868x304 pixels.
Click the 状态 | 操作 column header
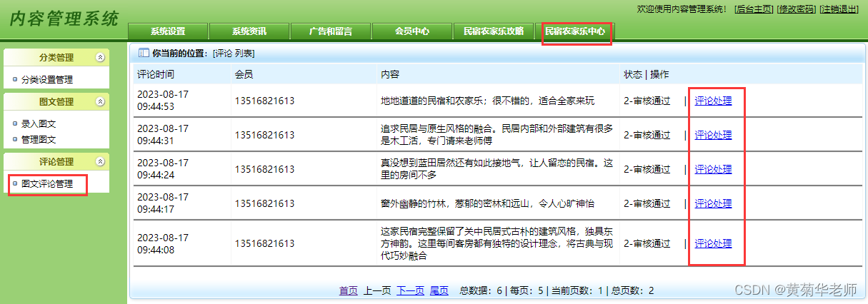click(x=647, y=74)
